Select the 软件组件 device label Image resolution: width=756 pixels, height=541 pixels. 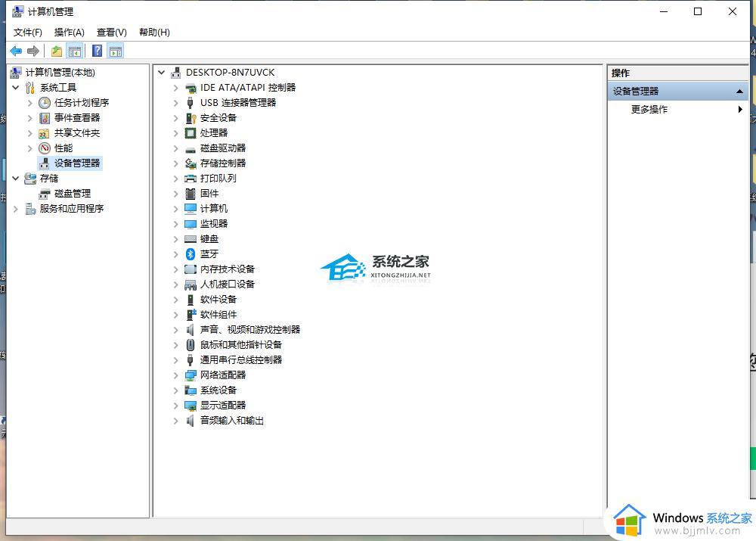[x=218, y=315]
